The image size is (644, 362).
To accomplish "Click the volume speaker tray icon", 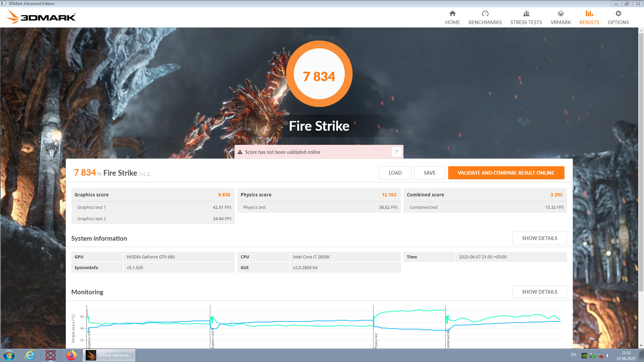I will pos(608,356).
